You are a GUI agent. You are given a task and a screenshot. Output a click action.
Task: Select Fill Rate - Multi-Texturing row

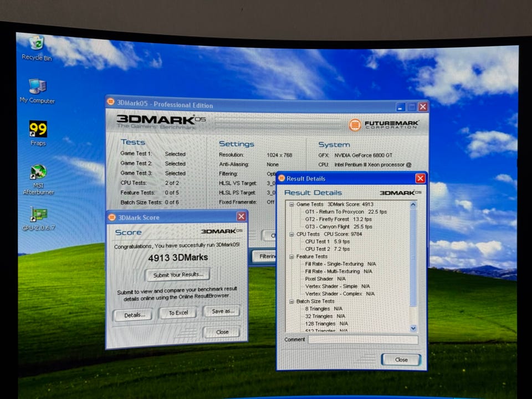tap(338, 272)
